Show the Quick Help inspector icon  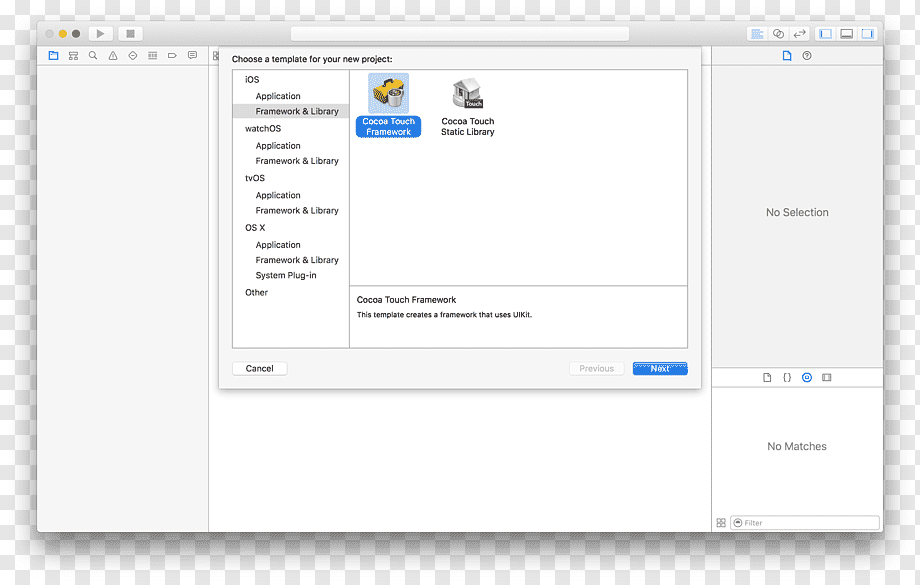pyautogui.click(x=807, y=56)
